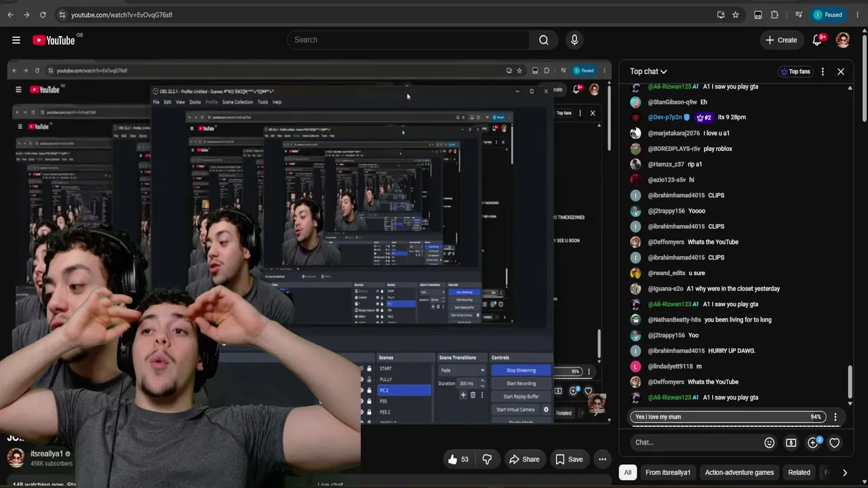Select the 'All' chip
This screenshot has width=868, height=488.
628,472
